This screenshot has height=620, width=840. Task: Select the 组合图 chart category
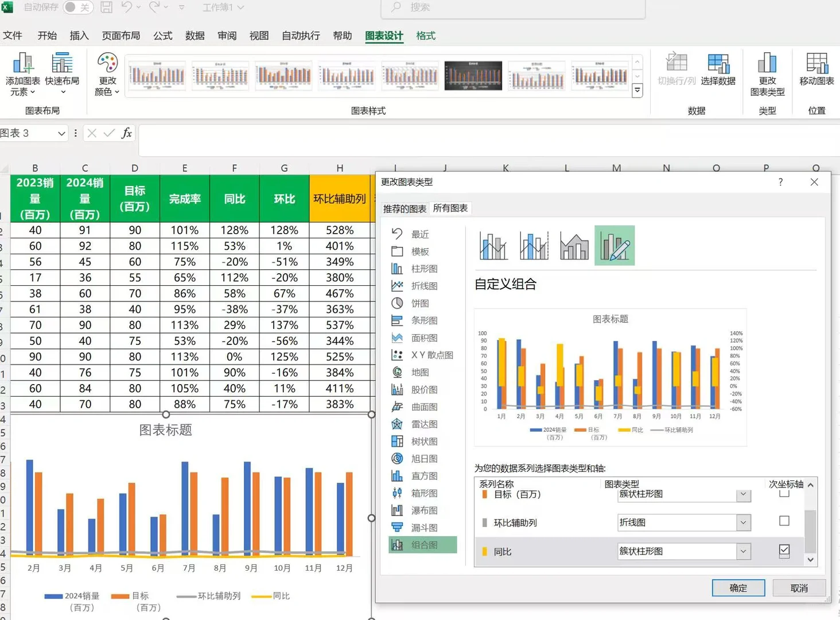pos(423,545)
